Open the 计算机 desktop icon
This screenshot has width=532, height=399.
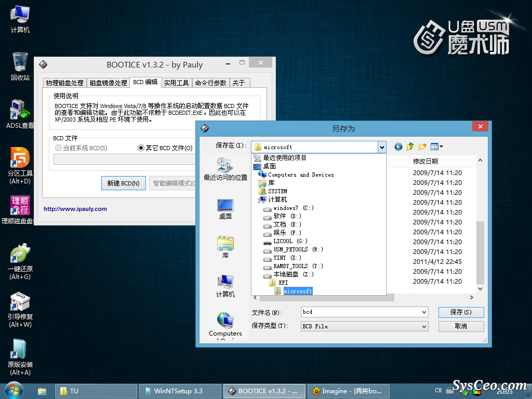point(20,19)
